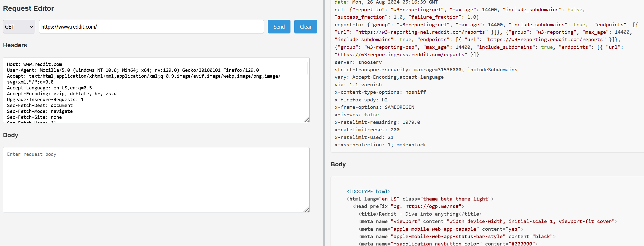Click the 'x-ratelimit-reset: 200' header
The image size is (644, 246).
tap(367, 130)
